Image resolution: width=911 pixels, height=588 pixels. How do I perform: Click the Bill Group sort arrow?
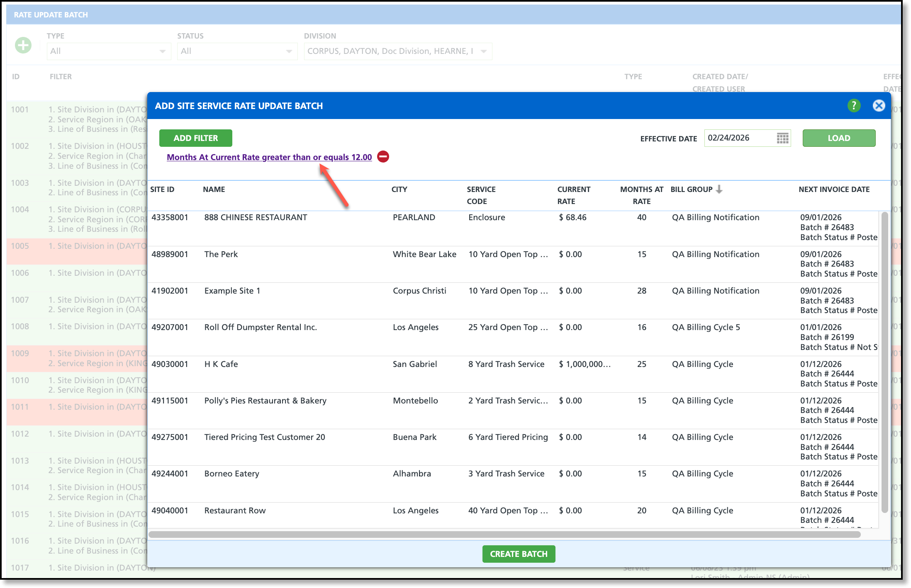(719, 189)
